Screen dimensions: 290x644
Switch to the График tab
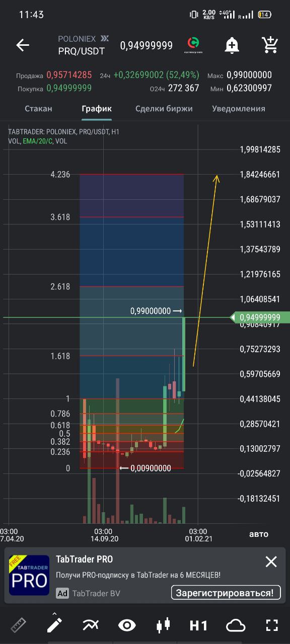[97, 109]
